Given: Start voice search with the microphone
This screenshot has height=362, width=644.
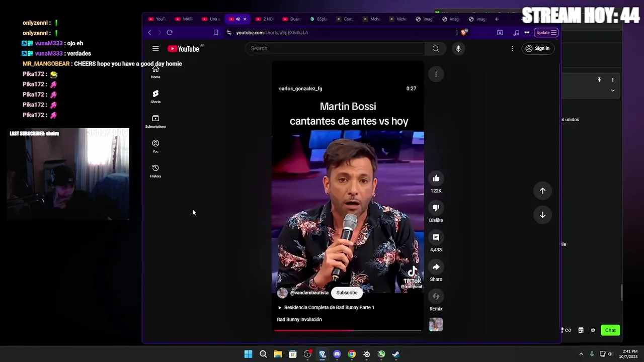Looking at the screenshot, I should 458,48.
